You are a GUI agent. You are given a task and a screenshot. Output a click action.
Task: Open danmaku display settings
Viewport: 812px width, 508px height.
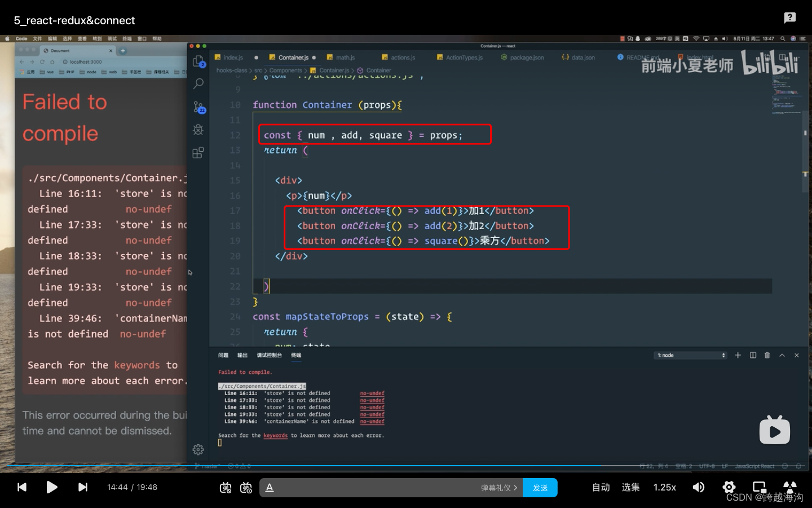[x=246, y=488]
